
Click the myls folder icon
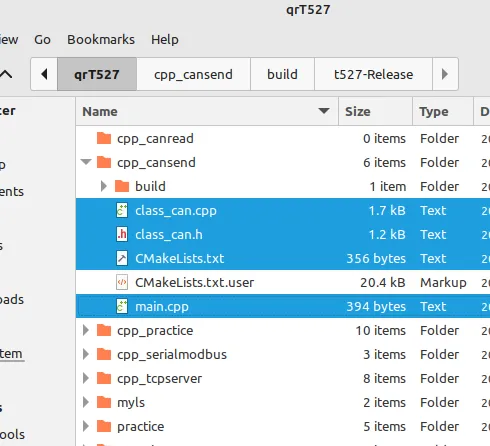coord(104,402)
